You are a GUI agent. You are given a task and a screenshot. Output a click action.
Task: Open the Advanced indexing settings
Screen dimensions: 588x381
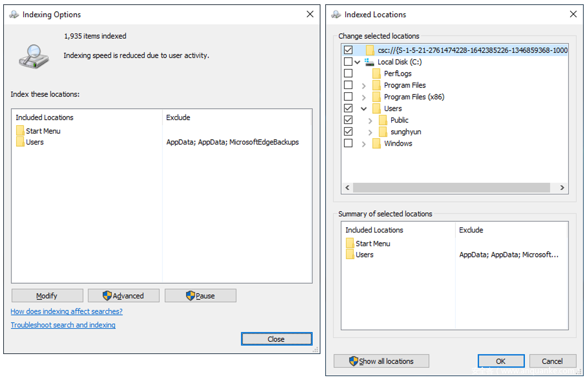click(x=124, y=296)
